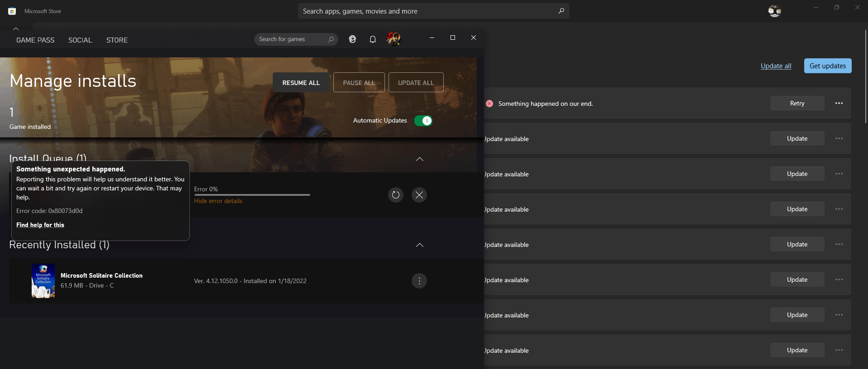Screen dimensions: 868x369
Task: Click the Ver. 4.12.1050.0 installed date text
Action: point(250,281)
